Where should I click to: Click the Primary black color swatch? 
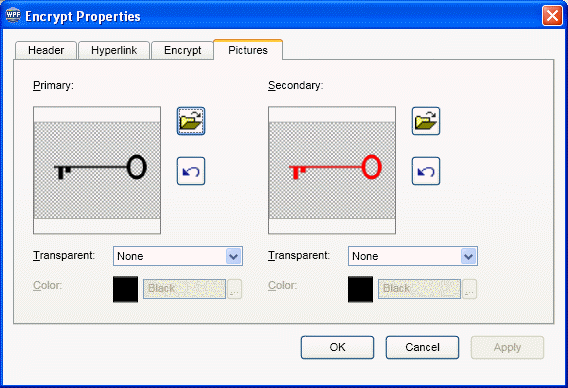click(125, 289)
